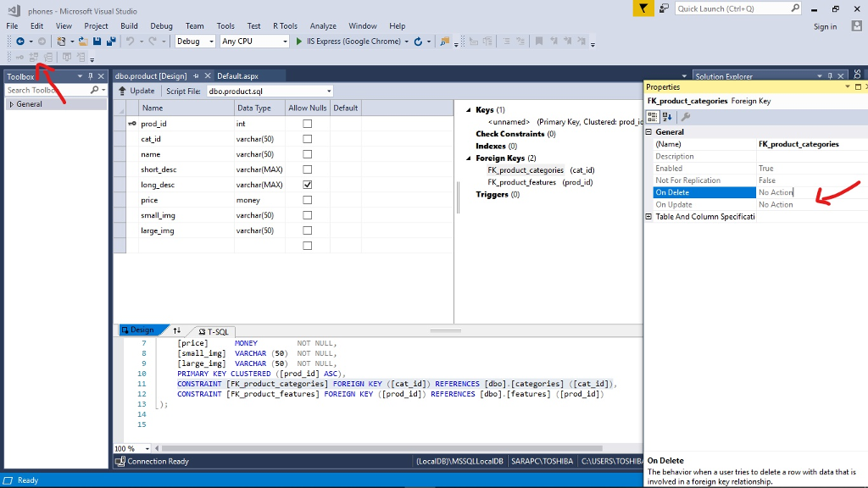The image size is (868, 488).
Task: Toggle Allow Nulls for large_img
Action: tap(307, 230)
